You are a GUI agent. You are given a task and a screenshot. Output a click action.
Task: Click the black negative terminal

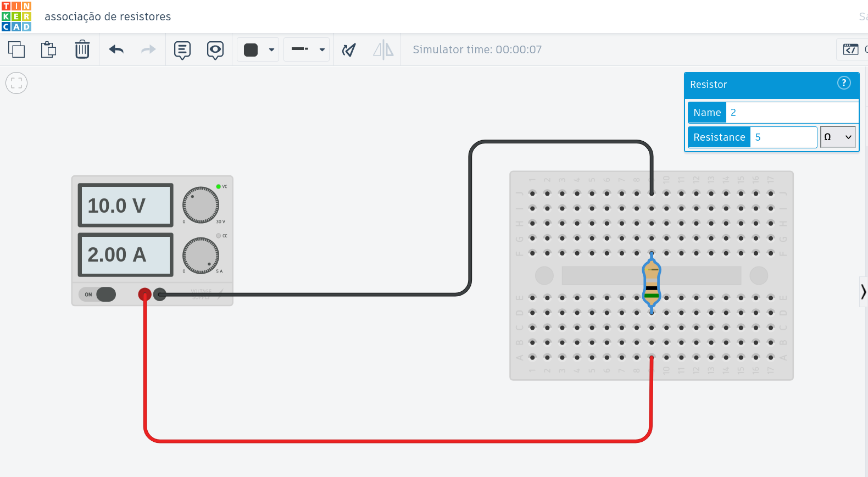[159, 295]
